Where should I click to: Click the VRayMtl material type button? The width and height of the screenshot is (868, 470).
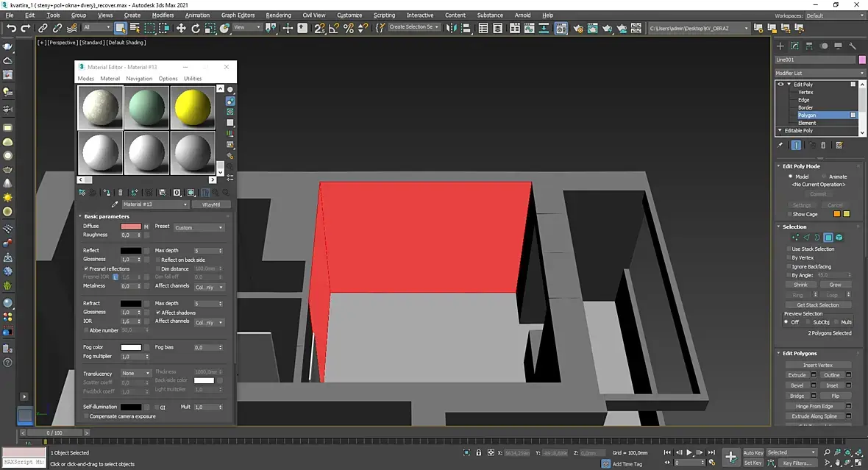point(211,204)
